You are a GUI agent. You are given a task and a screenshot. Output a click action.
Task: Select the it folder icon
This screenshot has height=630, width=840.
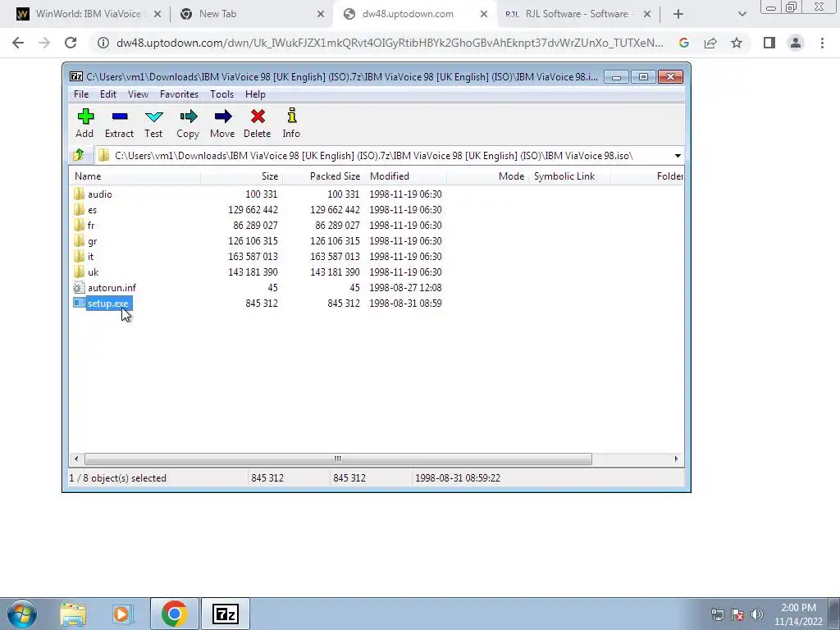tap(79, 256)
